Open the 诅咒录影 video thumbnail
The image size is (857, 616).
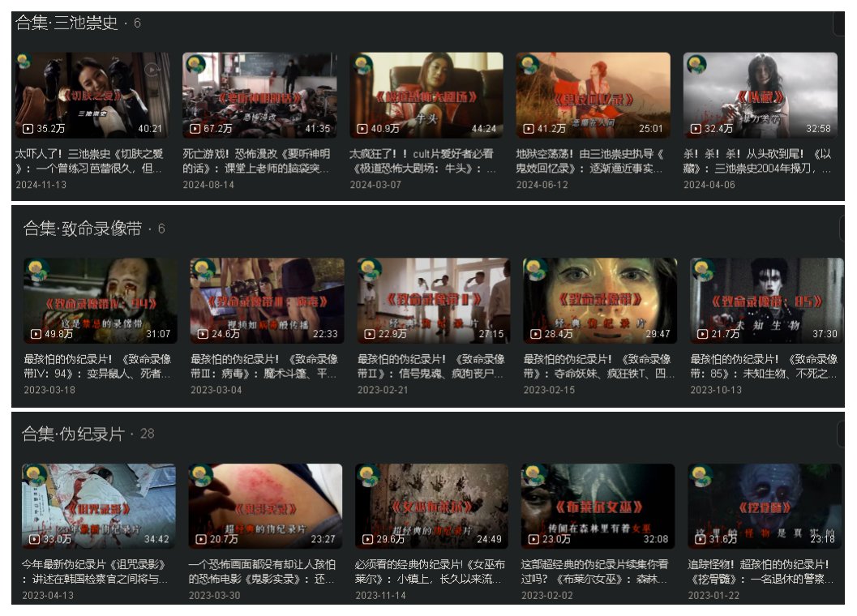click(99, 506)
